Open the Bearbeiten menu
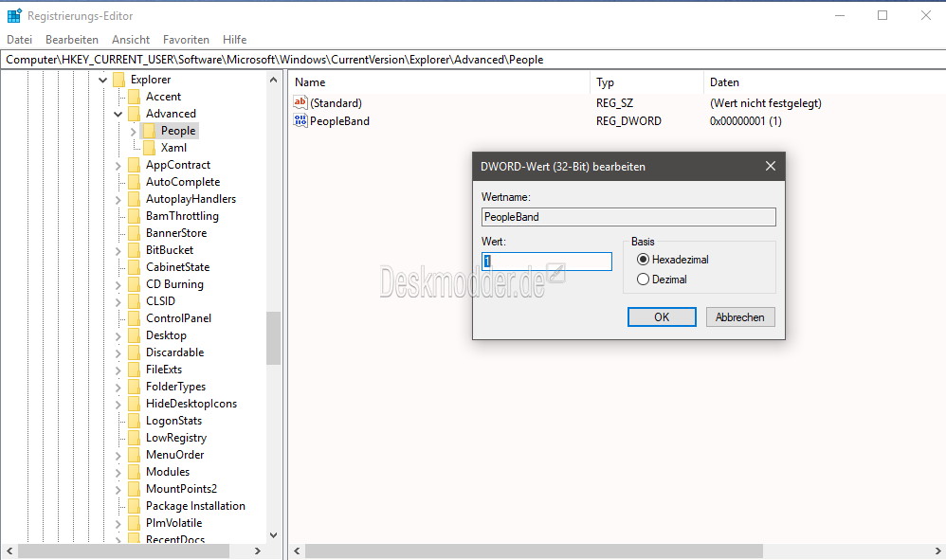 [72, 39]
